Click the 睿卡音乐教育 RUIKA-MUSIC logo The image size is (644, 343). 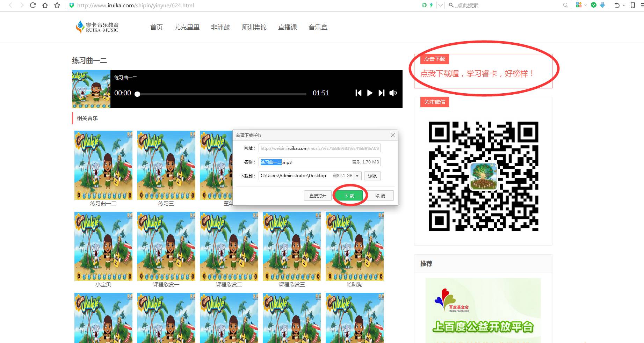pyautogui.click(x=97, y=27)
